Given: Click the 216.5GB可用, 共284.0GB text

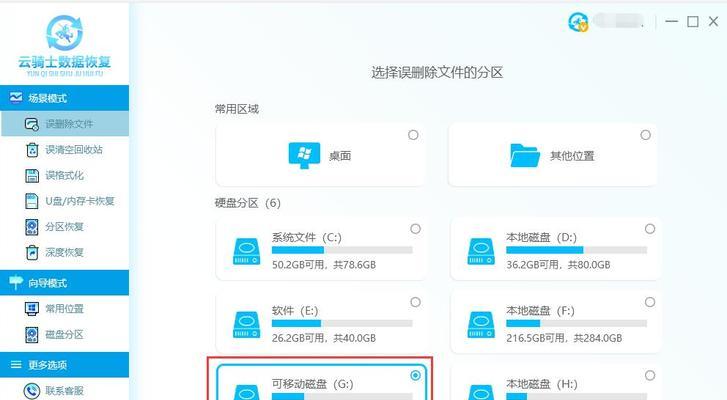Looking at the screenshot, I should (x=564, y=338).
